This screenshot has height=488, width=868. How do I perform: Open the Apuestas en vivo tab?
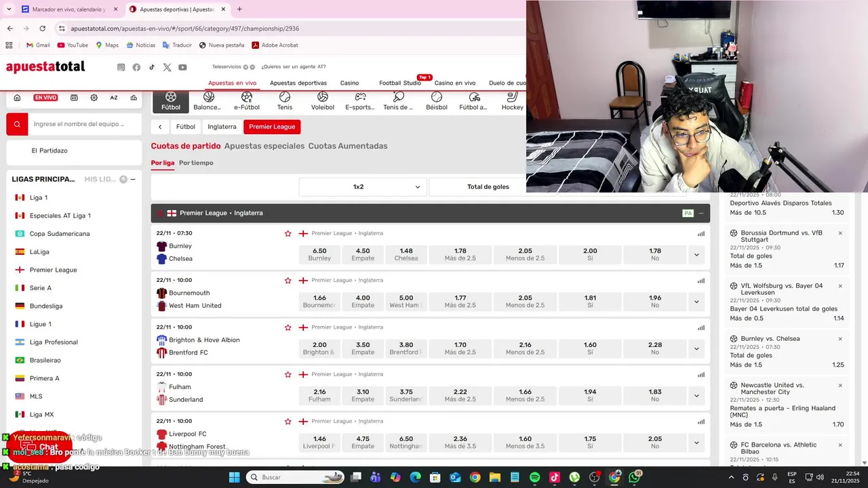click(x=233, y=83)
